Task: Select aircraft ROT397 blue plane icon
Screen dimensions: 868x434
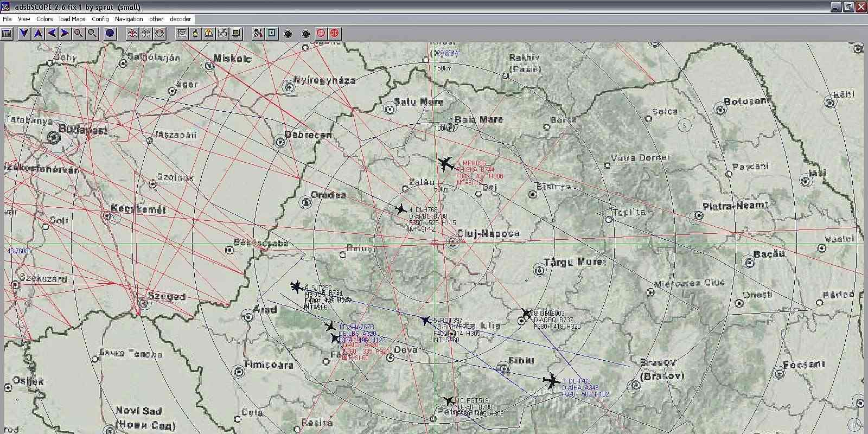Action: (426, 321)
